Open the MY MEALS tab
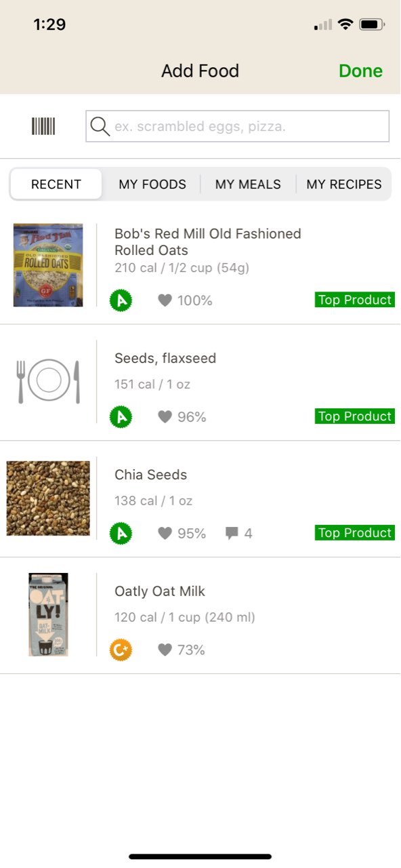This screenshot has width=401, height=868. (x=248, y=184)
